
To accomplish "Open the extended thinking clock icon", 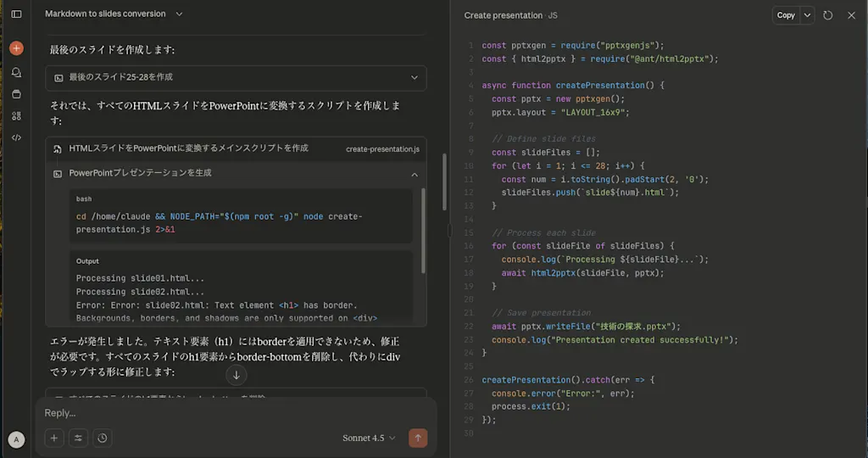I will [x=103, y=438].
